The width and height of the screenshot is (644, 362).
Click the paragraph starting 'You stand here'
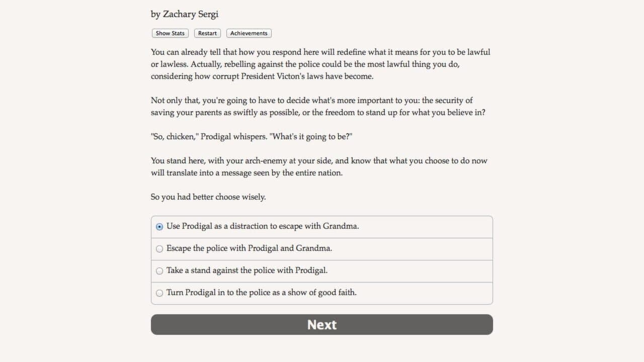tap(319, 167)
